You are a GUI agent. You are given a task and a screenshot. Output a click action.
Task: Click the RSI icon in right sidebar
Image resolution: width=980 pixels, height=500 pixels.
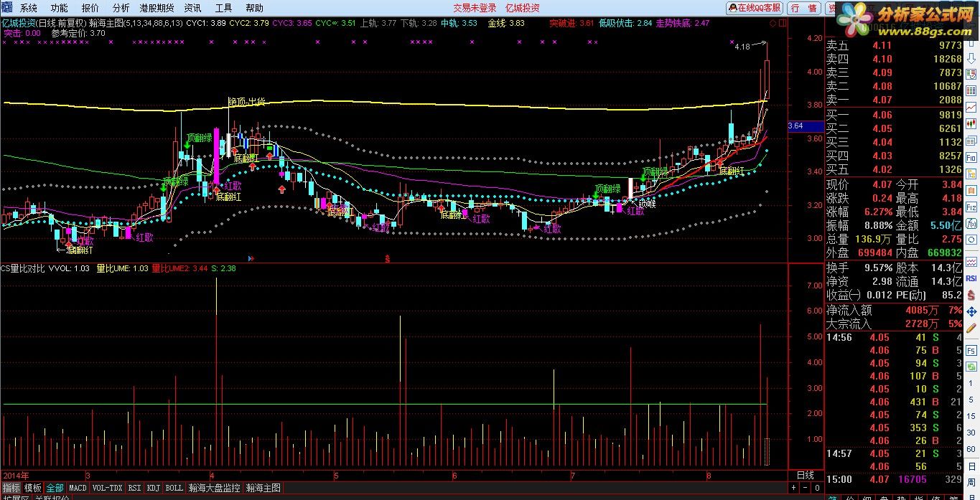971,278
